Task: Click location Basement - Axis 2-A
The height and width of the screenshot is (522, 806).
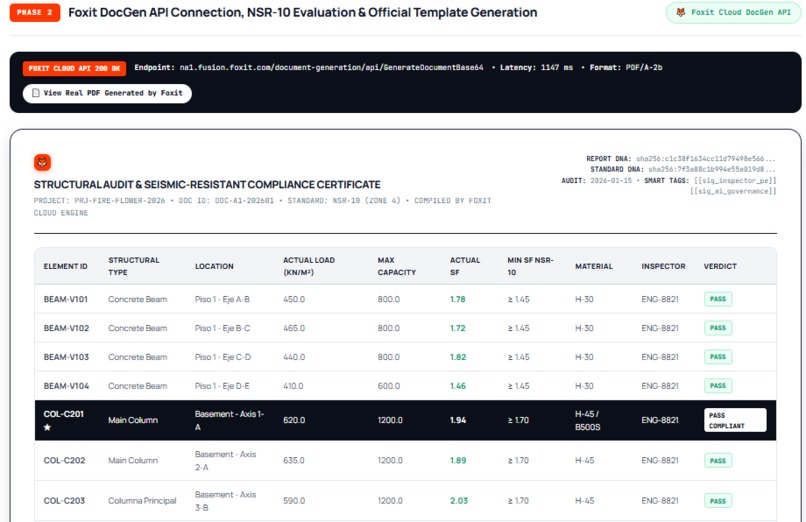Action: [225, 460]
